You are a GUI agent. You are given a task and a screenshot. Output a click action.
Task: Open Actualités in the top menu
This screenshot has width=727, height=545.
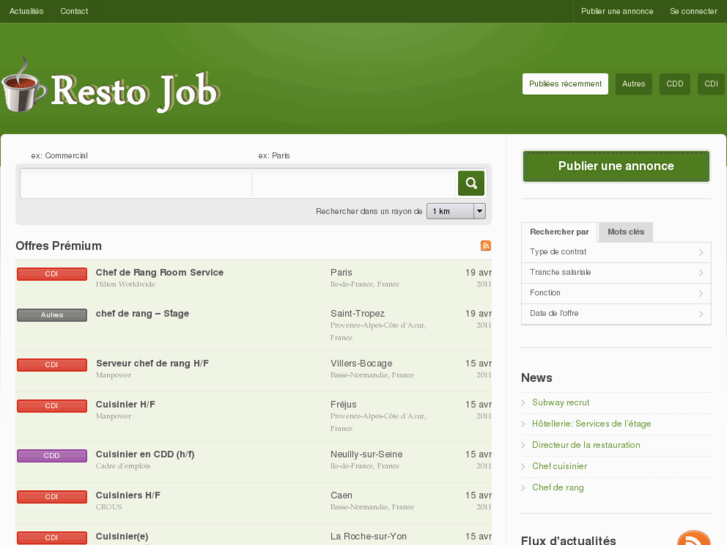(x=26, y=11)
